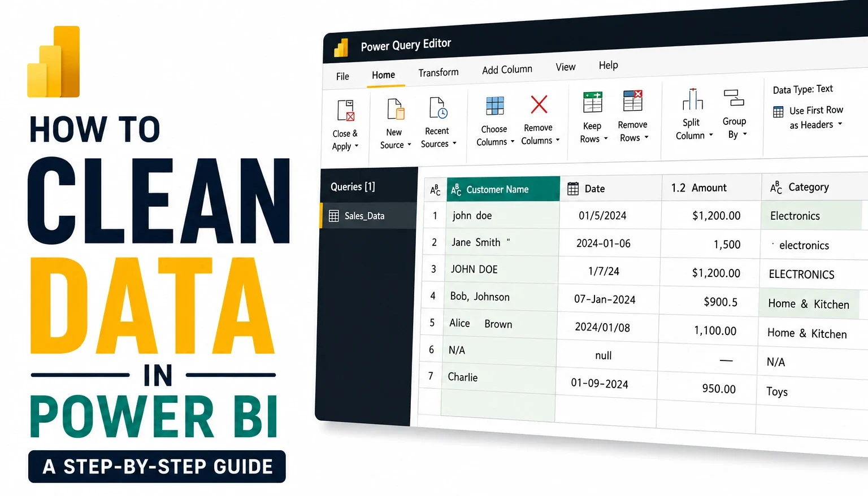
Task: Open the Add Column tab
Action: point(507,69)
